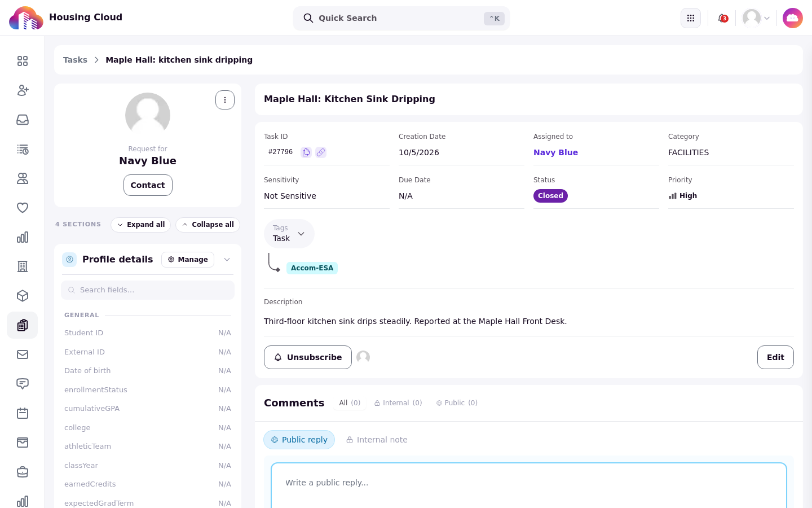
Task: Open the chat message sidebar icon
Action: [23, 384]
